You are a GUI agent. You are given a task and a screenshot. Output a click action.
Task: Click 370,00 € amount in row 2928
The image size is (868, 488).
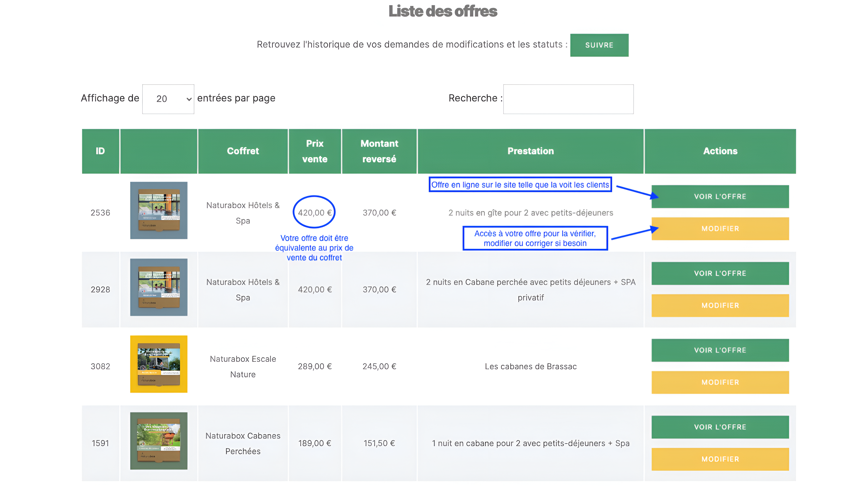click(380, 290)
